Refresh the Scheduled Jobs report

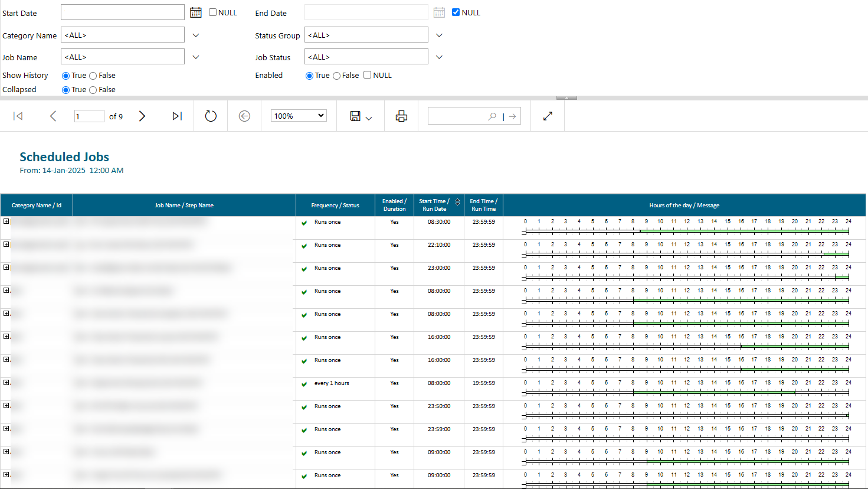point(211,116)
